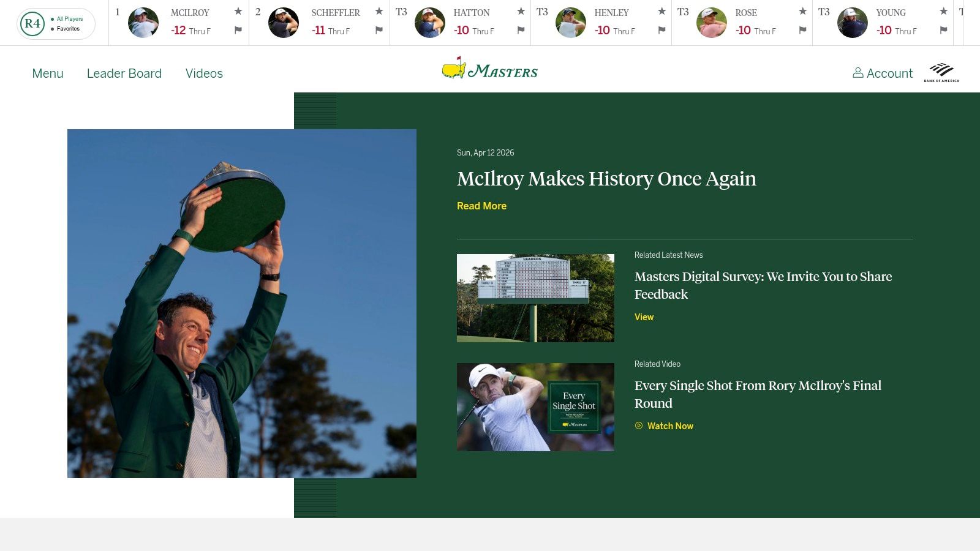980x551 pixels.
Task: Open Young's player headshot
Action: pos(853,23)
